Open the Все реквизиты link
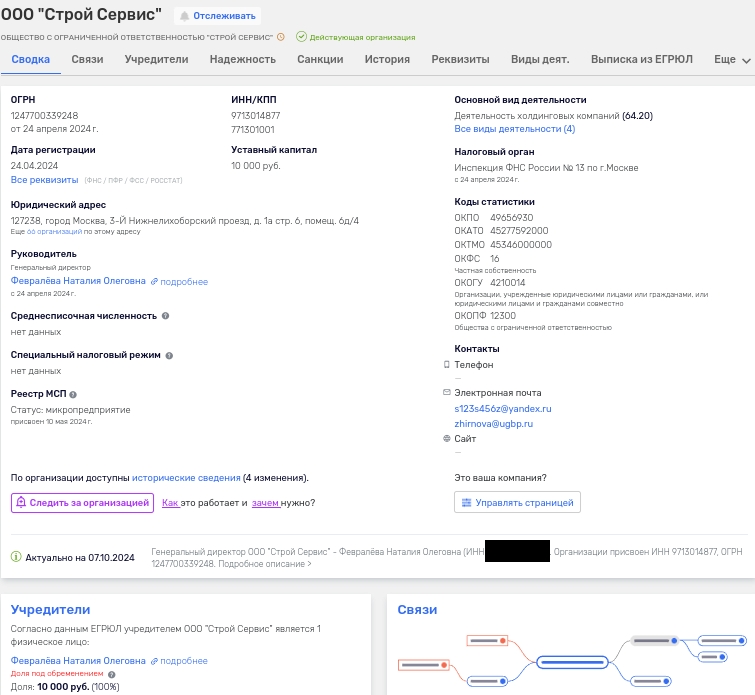The width and height of the screenshot is (755, 695). coord(44,180)
